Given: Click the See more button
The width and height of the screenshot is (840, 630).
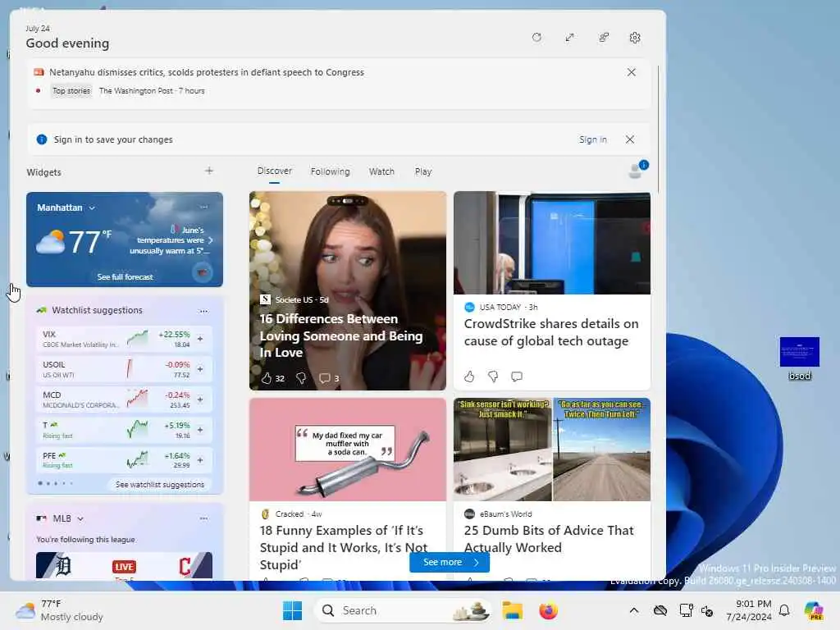Looking at the screenshot, I should click(x=449, y=562).
